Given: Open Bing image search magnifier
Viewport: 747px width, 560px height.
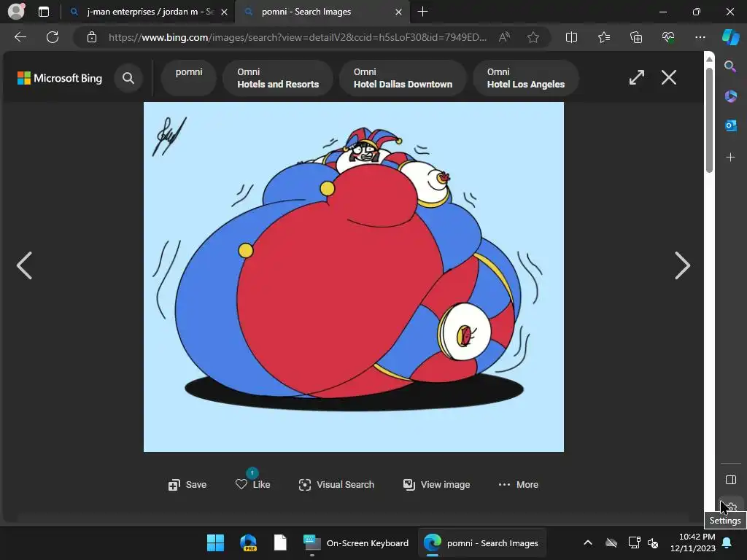Looking at the screenshot, I should [128, 78].
